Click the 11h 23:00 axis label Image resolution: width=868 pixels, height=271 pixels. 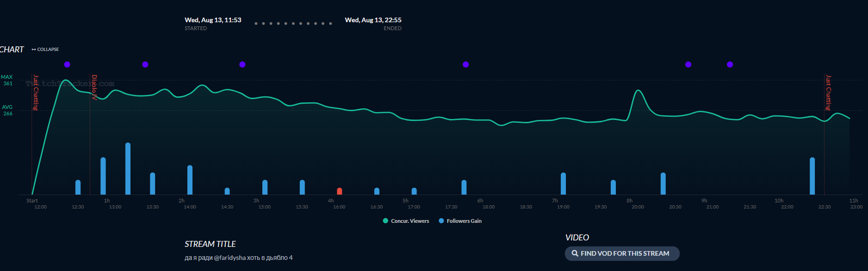coord(855,204)
